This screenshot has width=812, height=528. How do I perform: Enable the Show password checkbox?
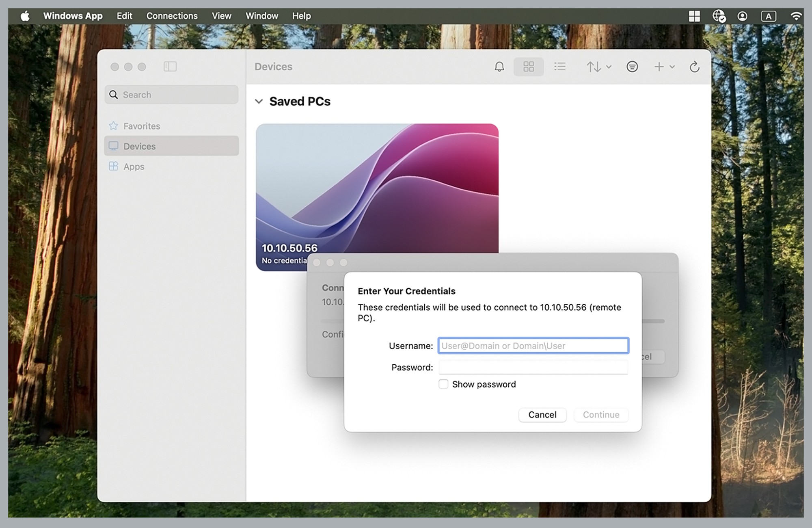pyautogui.click(x=443, y=384)
